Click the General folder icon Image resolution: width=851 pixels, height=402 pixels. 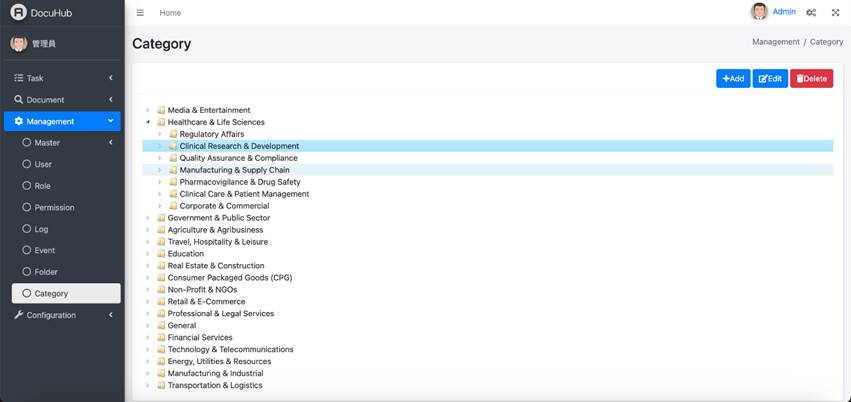(161, 326)
